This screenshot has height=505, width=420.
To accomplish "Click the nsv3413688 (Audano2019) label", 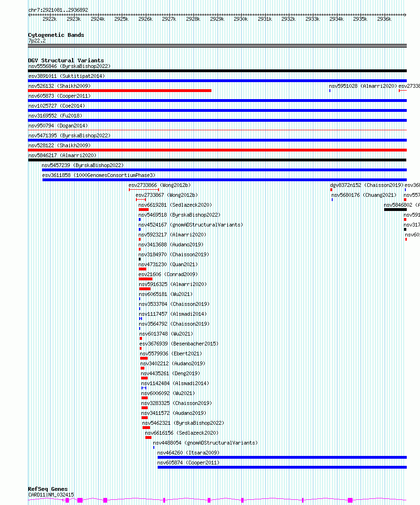I will [x=171, y=245].
